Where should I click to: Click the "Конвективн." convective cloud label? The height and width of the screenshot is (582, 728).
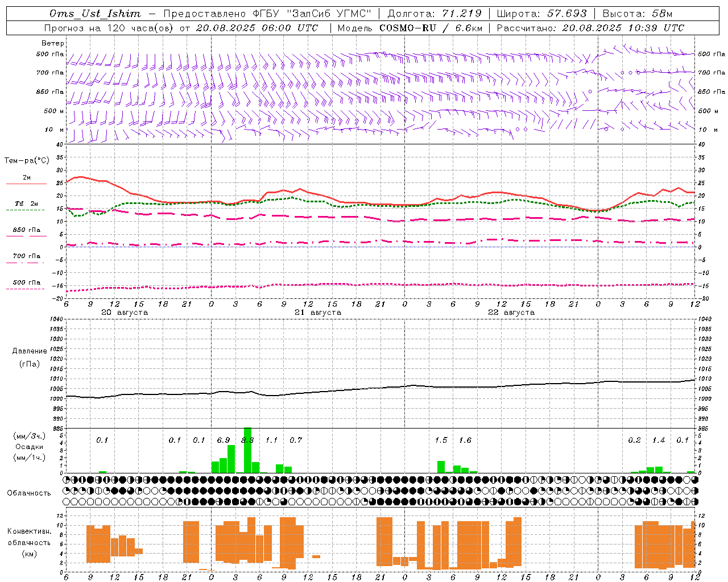(29, 531)
